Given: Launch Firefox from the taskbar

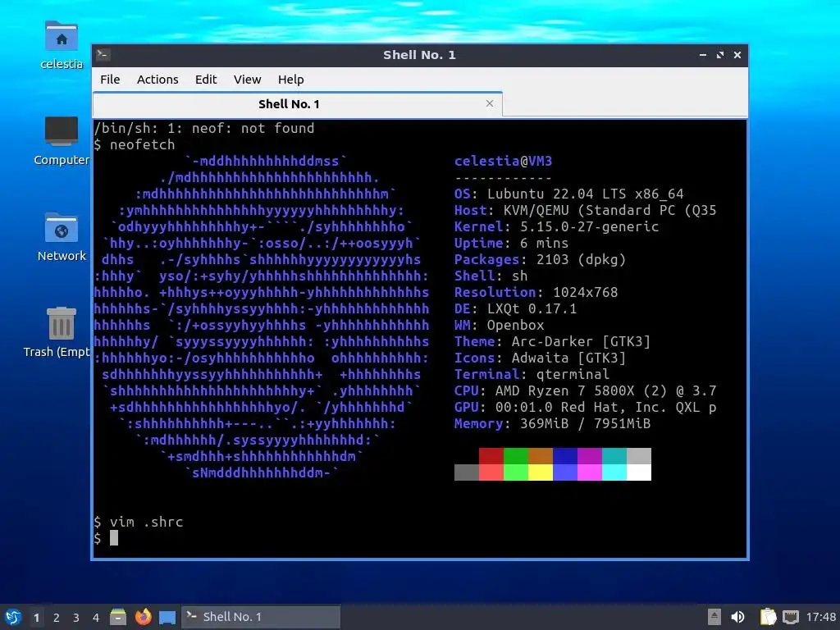Looking at the screenshot, I should [x=143, y=617].
